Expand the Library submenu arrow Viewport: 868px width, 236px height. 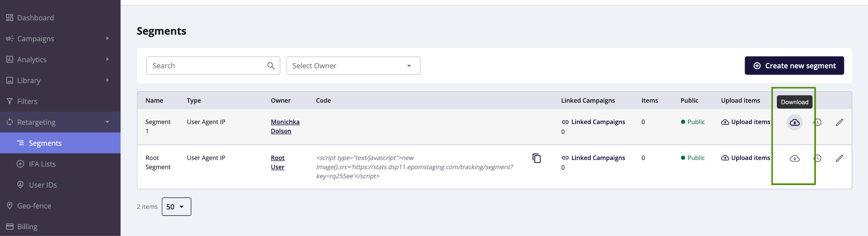tap(107, 80)
